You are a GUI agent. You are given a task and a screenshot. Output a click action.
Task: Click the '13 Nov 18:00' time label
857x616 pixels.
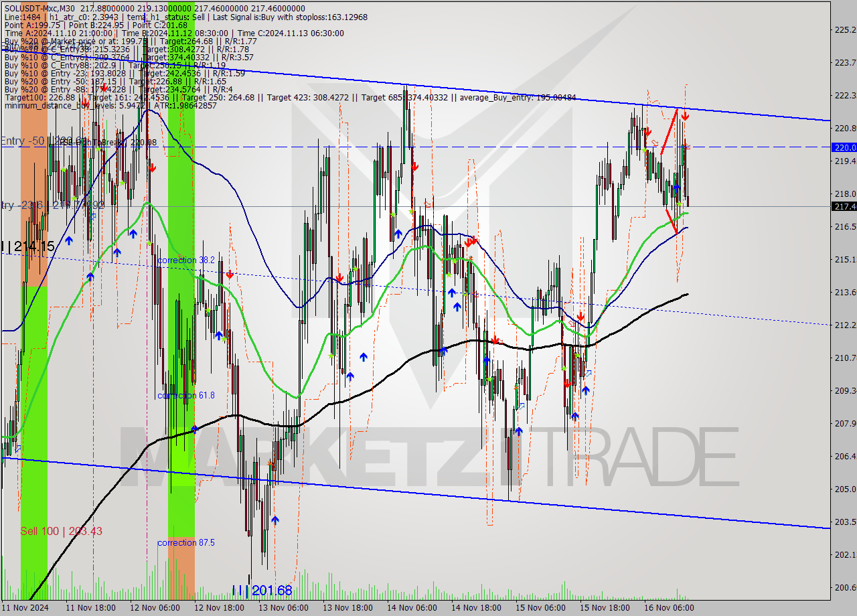point(347,608)
